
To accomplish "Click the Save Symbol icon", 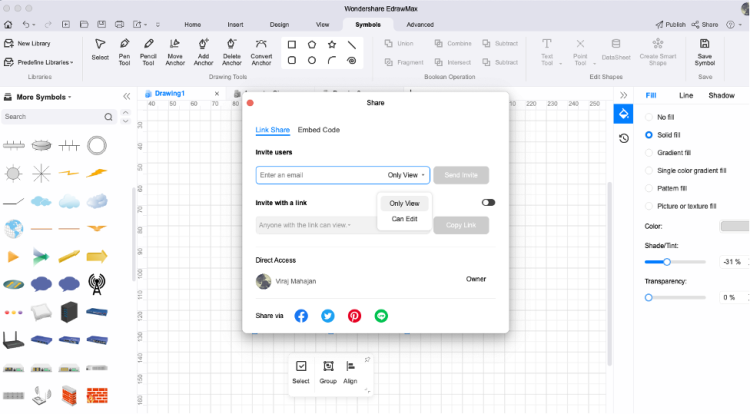I will pos(705,44).
